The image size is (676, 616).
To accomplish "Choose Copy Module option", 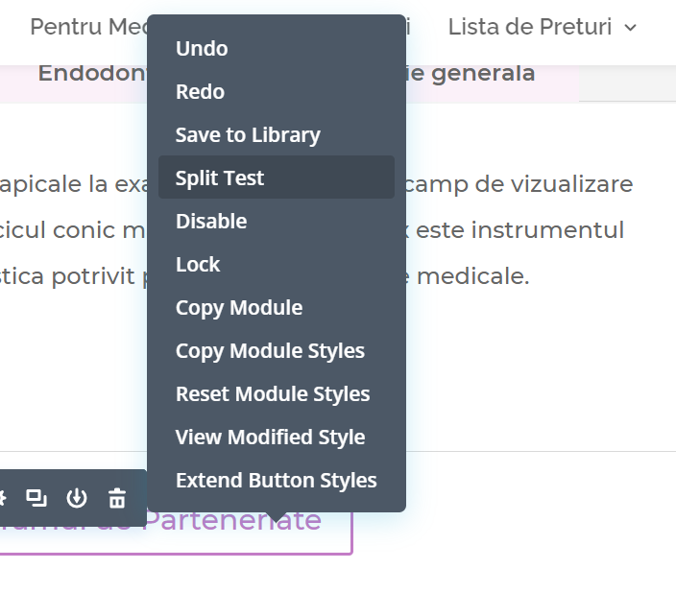I will [x=239, y=307].
